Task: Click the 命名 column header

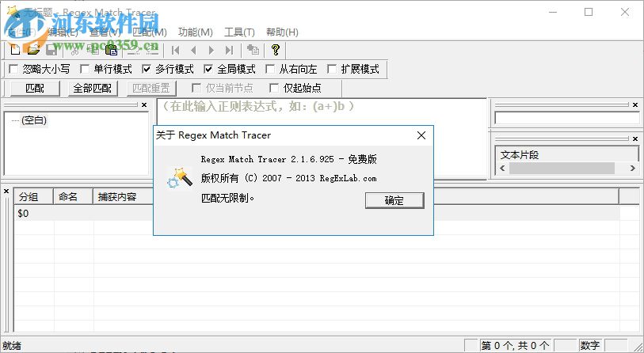Action: 73,196
